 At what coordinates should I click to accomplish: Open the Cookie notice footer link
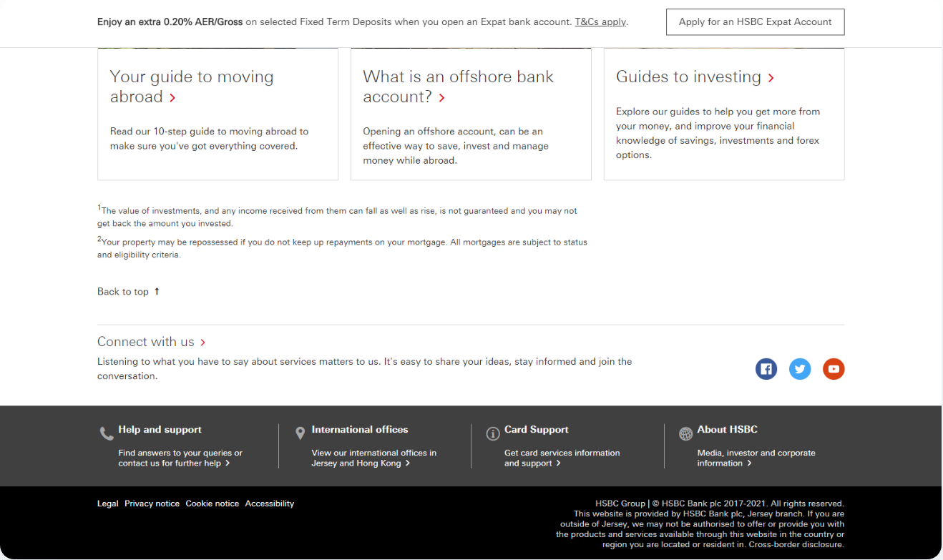212,503
